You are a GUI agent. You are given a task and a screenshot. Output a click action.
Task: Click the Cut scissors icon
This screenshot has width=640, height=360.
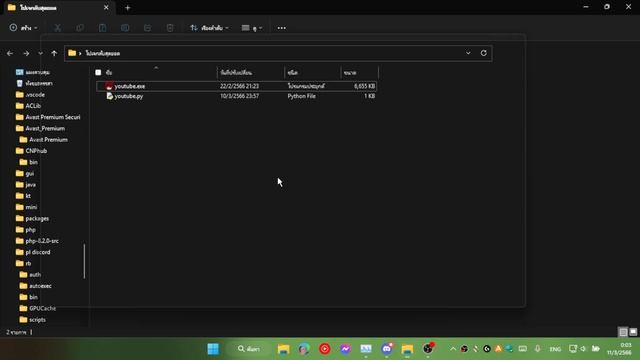[x=58, y=28]
